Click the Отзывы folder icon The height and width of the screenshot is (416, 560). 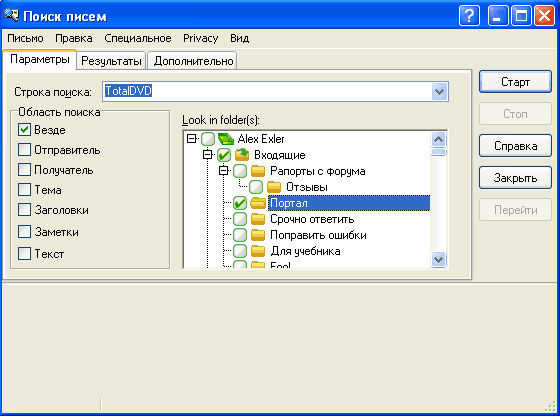(274, 187)
